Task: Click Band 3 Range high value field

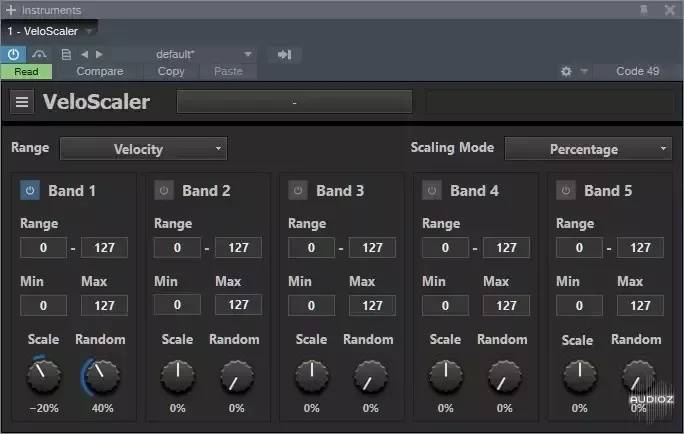Action: click(372, 248)
